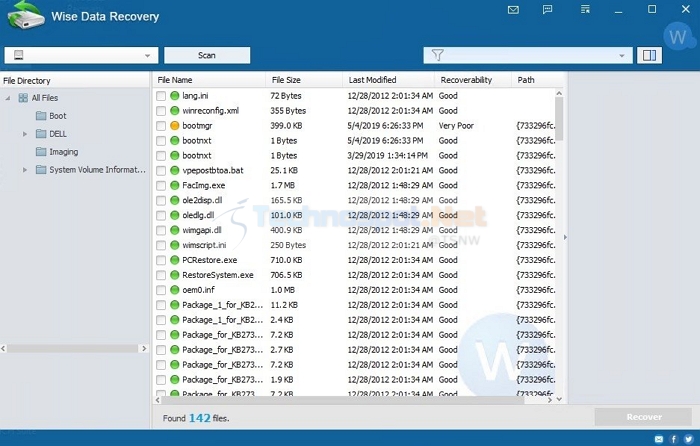Select the Imaging folder in tree

pos(63,152)
